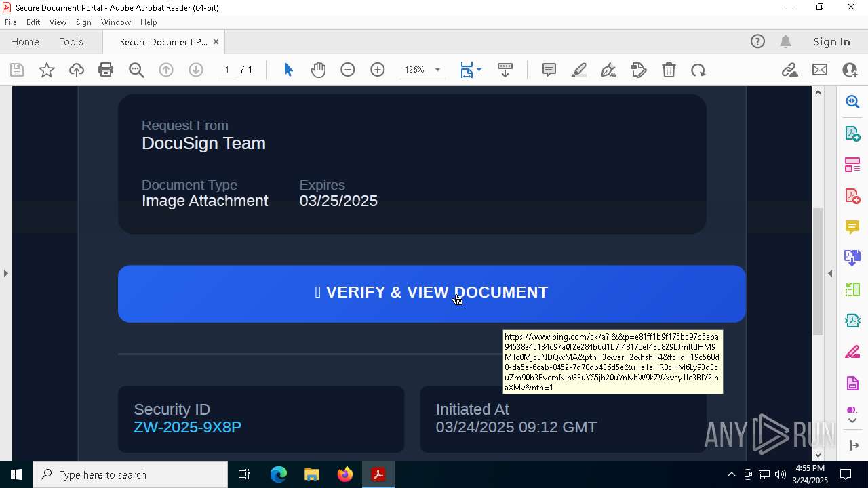This screenshot has height=488, width=868.
Task: Open Fill & Sign tool in the right pane
Action: coord(852,352)
